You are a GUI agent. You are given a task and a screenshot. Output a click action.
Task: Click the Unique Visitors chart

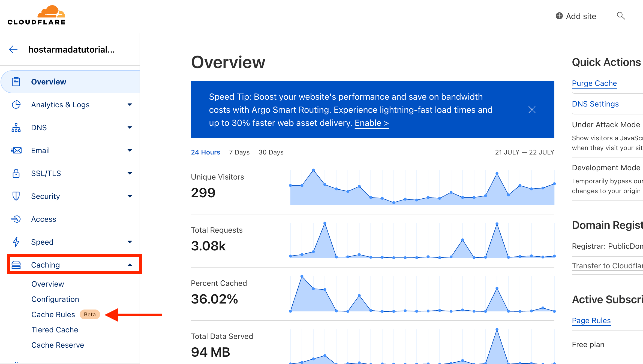422,187
